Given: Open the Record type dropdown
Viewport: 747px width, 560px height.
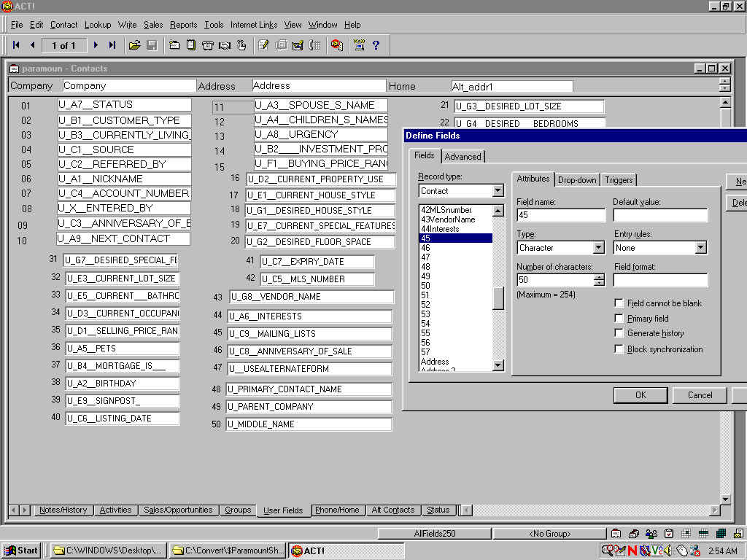Looking at the screenshot, I should tap(498, 191).
